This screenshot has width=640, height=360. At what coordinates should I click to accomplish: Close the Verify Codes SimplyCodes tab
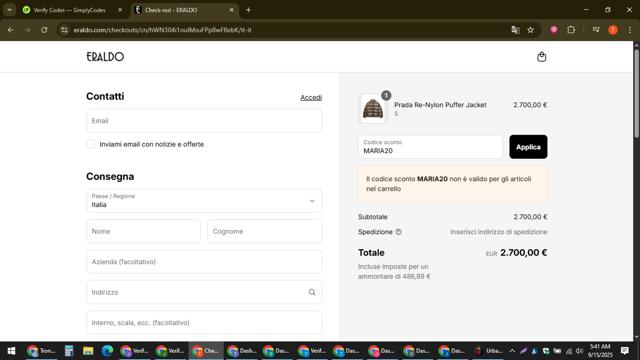click(120, 10)
